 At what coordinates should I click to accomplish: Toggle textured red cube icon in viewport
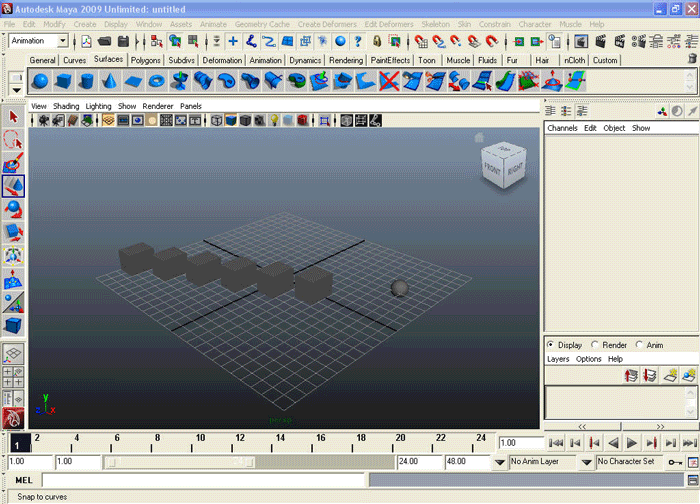303,120
